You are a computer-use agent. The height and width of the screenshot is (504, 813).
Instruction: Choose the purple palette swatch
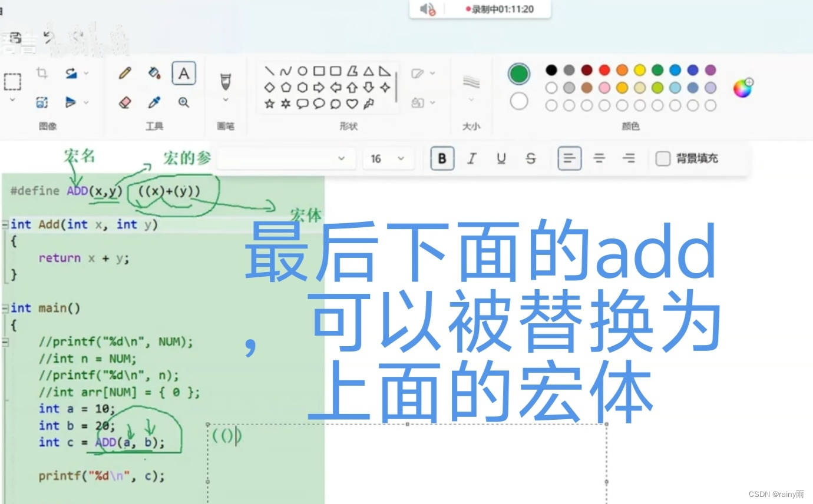pos(710,70)
